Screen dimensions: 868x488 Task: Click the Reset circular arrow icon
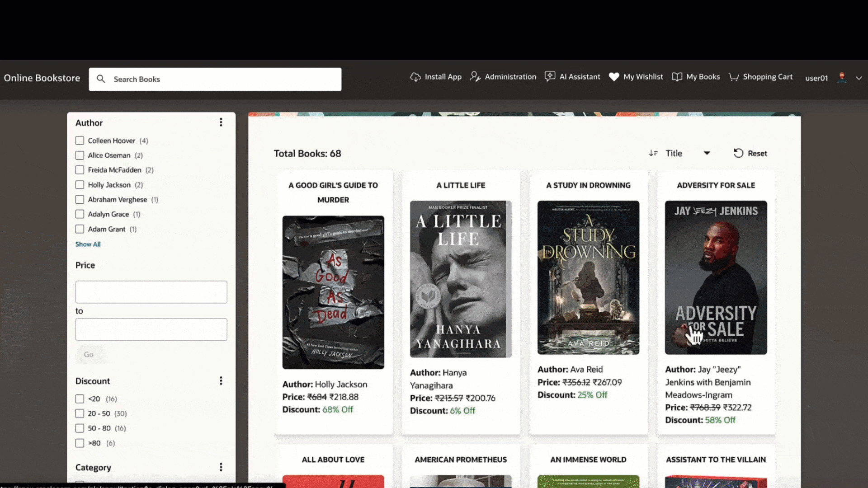pyautogui.click(x=738, y=153)
